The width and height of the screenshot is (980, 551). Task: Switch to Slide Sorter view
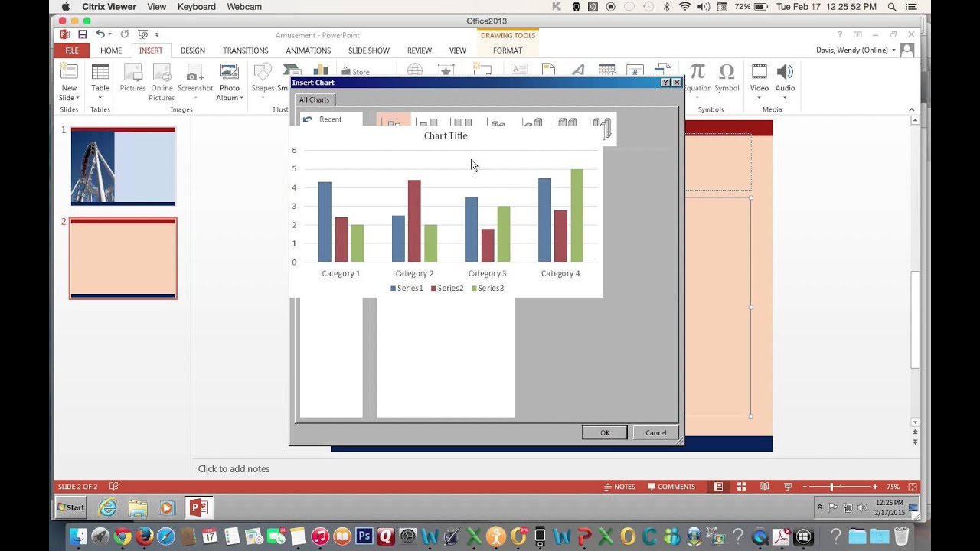(x=741, y=487)
